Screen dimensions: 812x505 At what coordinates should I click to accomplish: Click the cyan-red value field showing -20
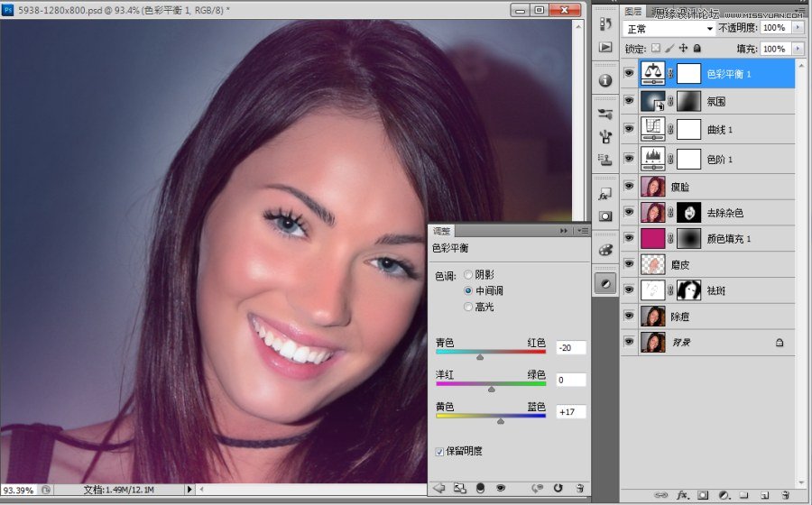click(571, 348)
